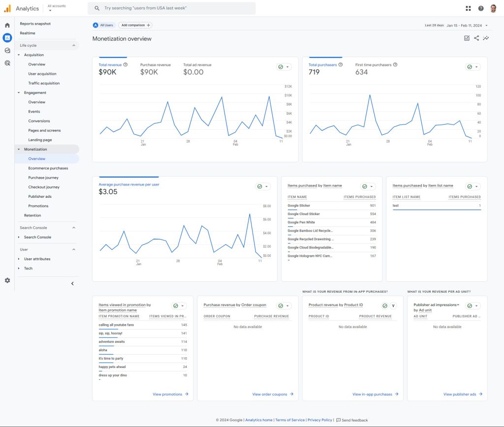Open the Reports icon in left rail
Viewport: 504px width, 427px height.
coord(7,37)
